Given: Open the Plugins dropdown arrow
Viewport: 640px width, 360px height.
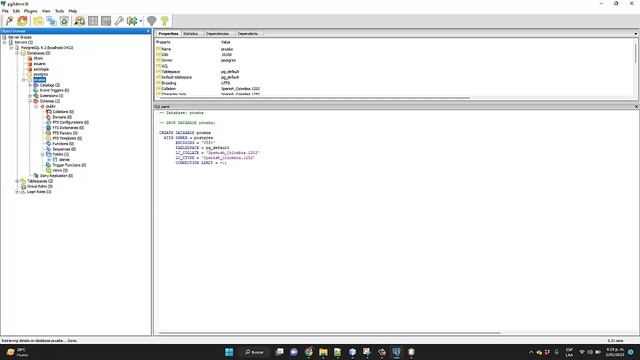Looking at the screenshot, I should click(141, 21).
